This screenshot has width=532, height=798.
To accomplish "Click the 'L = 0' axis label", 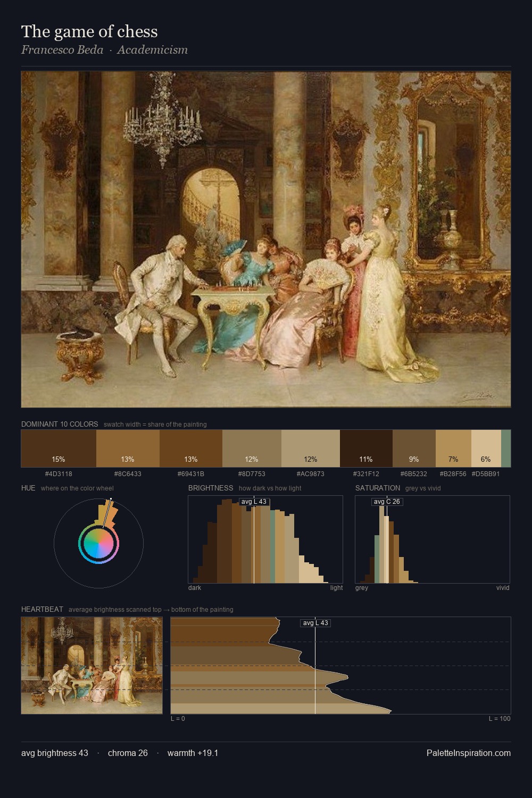I will (178, 719).
